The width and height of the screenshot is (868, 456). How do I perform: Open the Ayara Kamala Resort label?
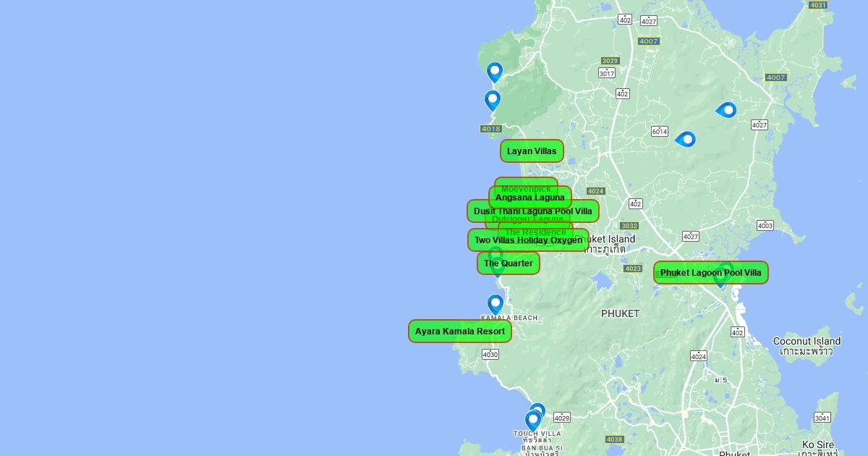(460, 332)
